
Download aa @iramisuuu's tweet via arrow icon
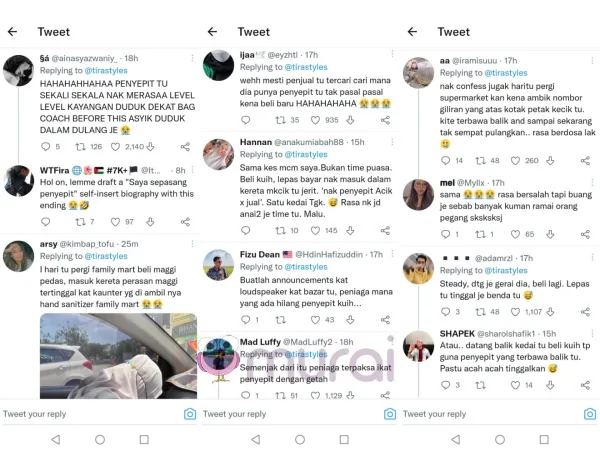tap(550, 161)
